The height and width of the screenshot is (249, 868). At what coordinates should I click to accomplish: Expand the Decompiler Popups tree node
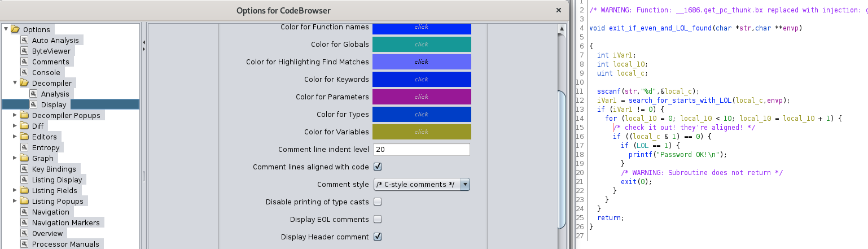pyautogui.click(x=15, y=115)
